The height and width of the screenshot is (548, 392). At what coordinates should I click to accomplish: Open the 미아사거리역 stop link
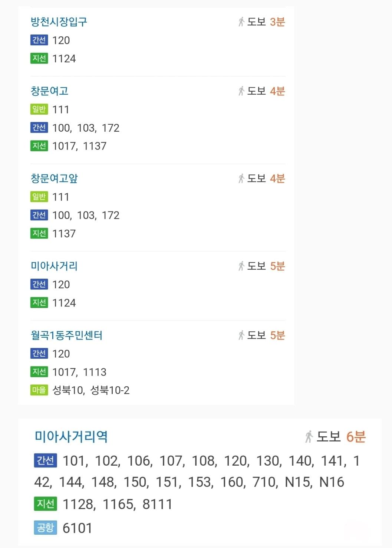click(71, 437)
